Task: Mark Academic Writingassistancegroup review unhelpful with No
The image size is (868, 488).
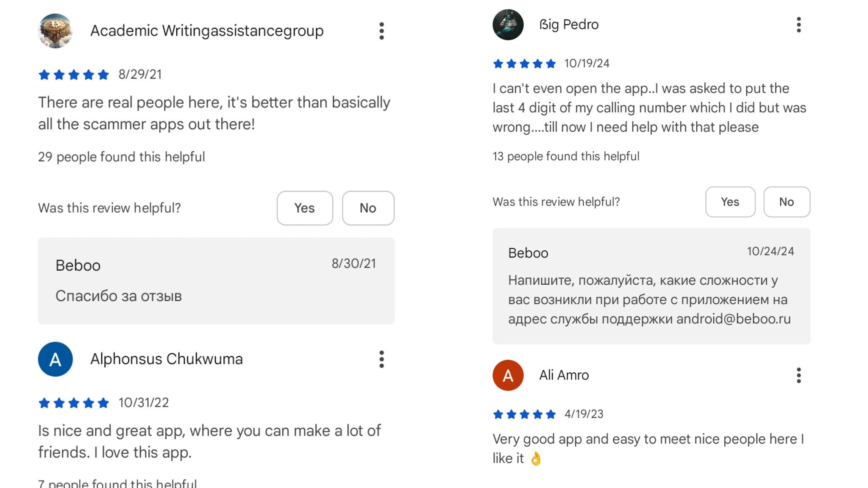Action: click(x=368, y=208)
